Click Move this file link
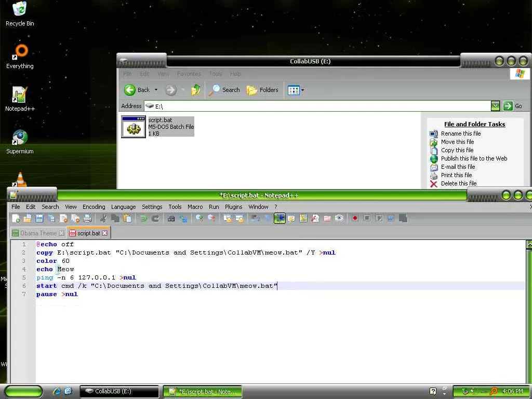The height and width of the screenshot is (399, 532). 457,142
